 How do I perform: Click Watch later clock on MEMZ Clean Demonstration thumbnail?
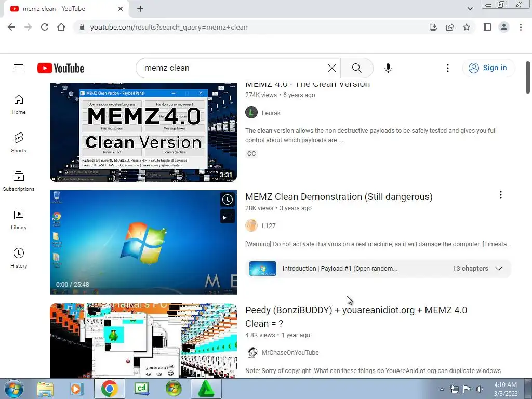(x=228, y=199)
